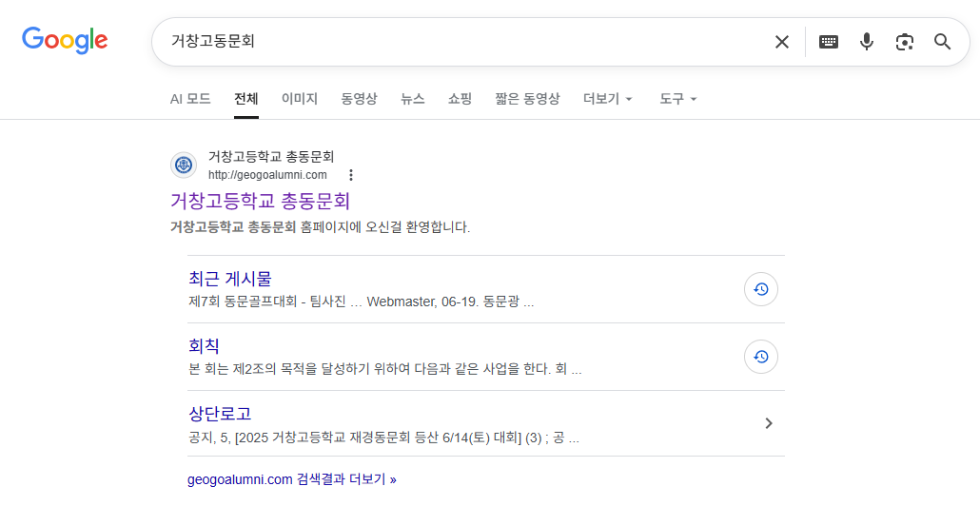980x506 pixels.
Task: Open the on-screen keyboard input tool
Action: tap(829, 42)
